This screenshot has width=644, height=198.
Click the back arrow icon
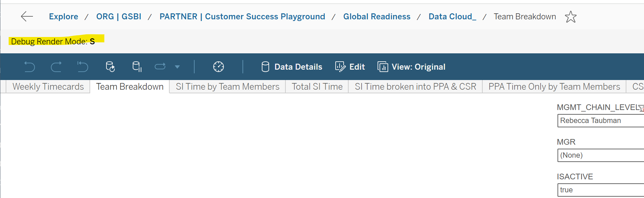pos(27,16)
